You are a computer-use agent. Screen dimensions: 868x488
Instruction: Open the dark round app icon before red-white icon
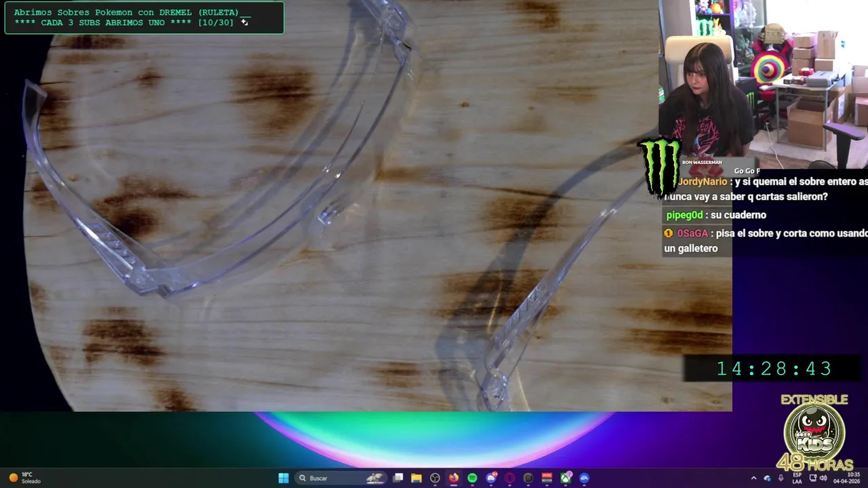[528, 478]
